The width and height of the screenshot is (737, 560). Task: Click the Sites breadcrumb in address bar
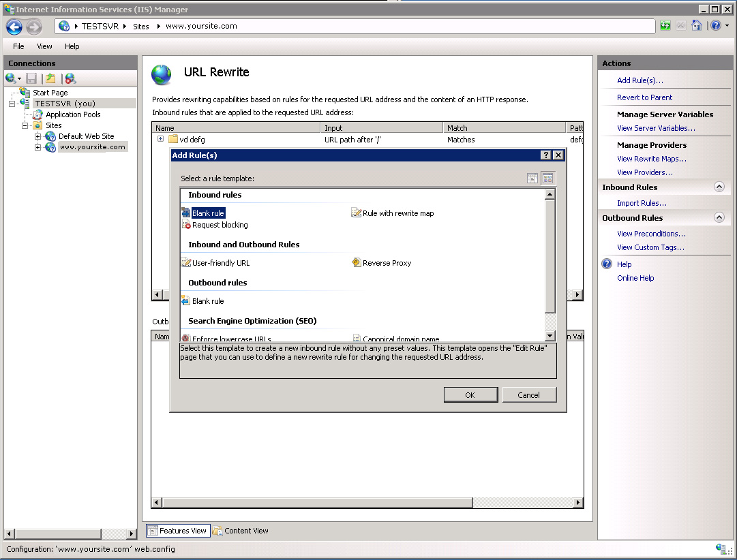click(141, 27)
